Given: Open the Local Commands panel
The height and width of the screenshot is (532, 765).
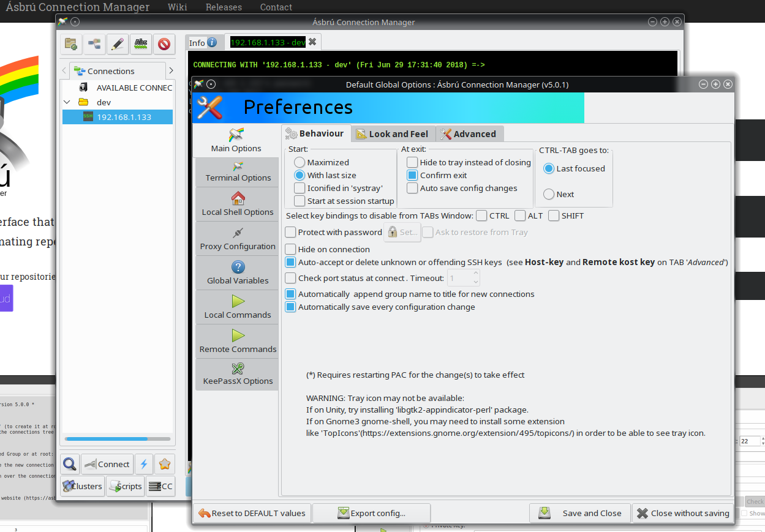Looking at the screenshot, I should click(236, 307).
